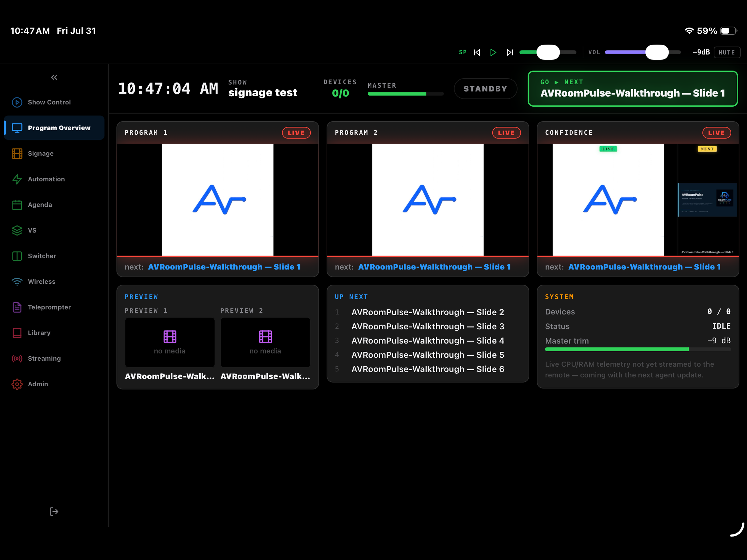Open the Agenda calendar icon
This screenshot has width=747, height=560.
tap(17, 205)
